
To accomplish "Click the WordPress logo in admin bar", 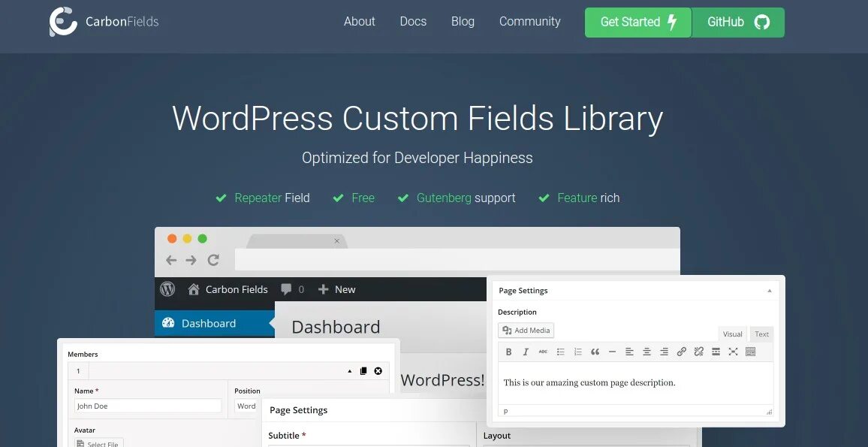I will click(167, 289).
